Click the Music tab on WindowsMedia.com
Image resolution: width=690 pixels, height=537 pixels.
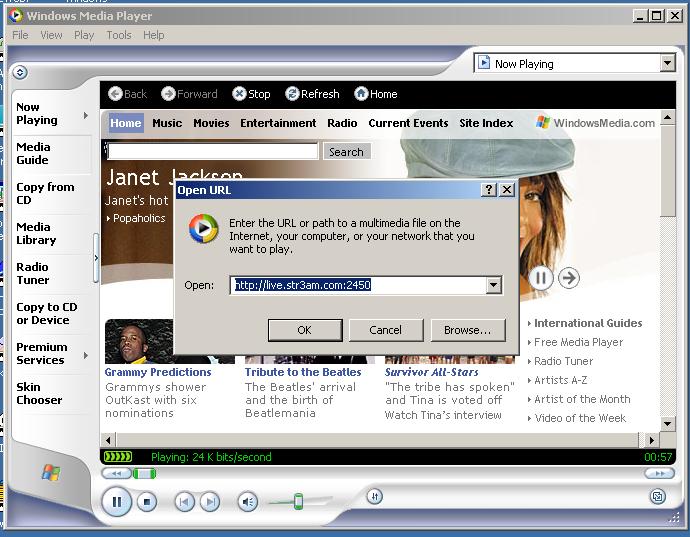pos(167,123)
